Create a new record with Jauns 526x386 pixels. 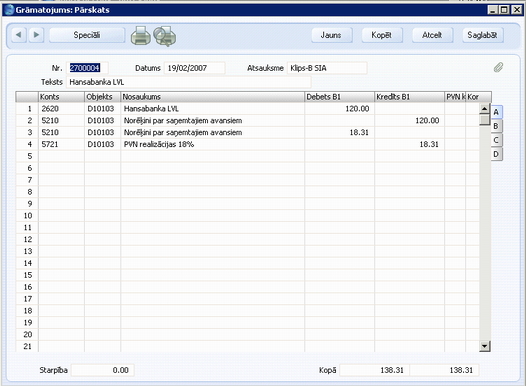(x=331, y=35)
